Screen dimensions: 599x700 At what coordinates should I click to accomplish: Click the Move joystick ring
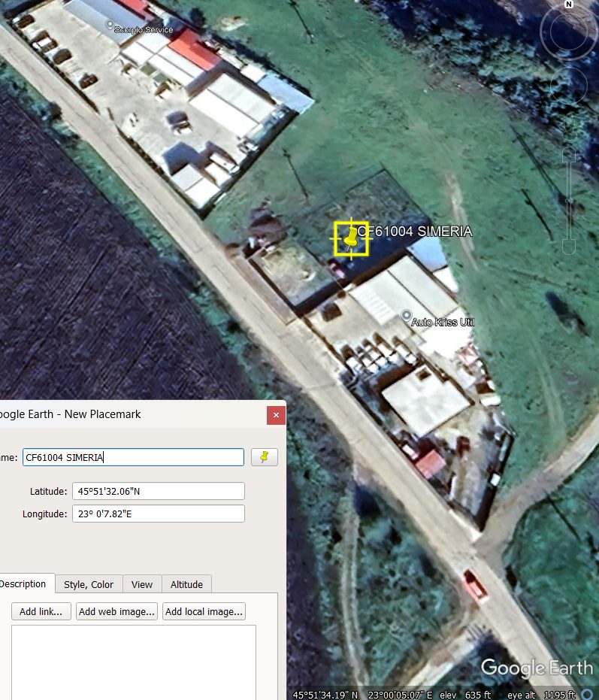(x=569, y=85)
